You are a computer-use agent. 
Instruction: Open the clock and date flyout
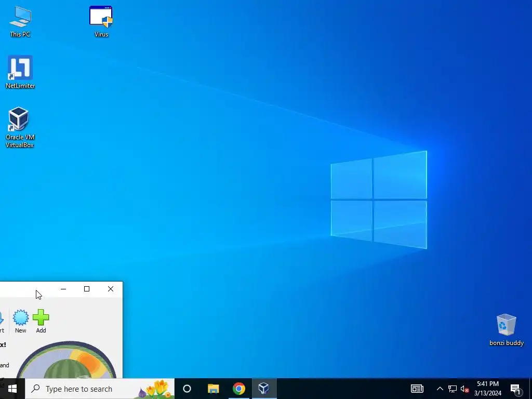click(x=487, y=389)
